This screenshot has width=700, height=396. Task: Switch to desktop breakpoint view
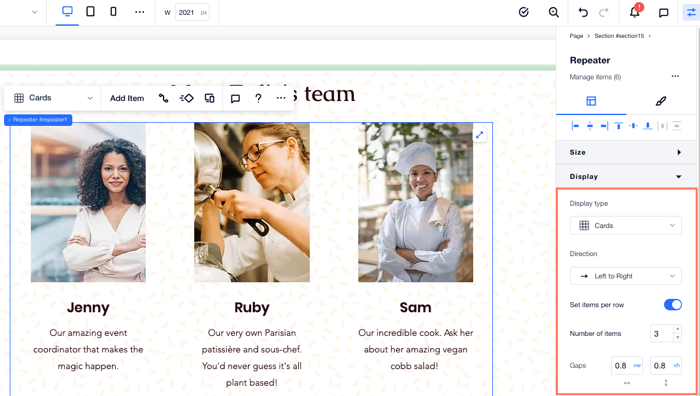pyautogui.click(x=67, y=12)
